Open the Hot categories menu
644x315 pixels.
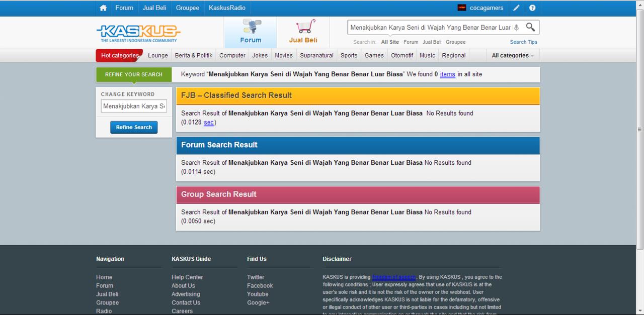(119, 56)
